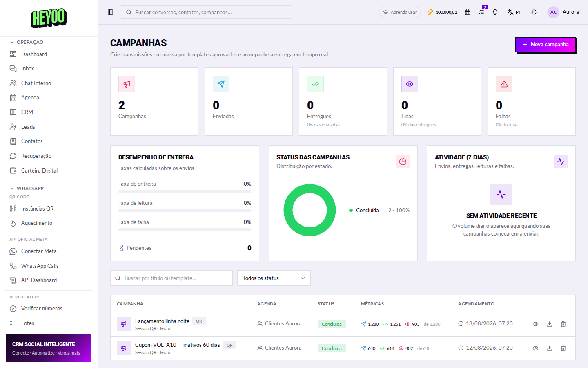View details of Lançamento linha noite campaign
Screen dimensions: 588x368
point(535,324)
